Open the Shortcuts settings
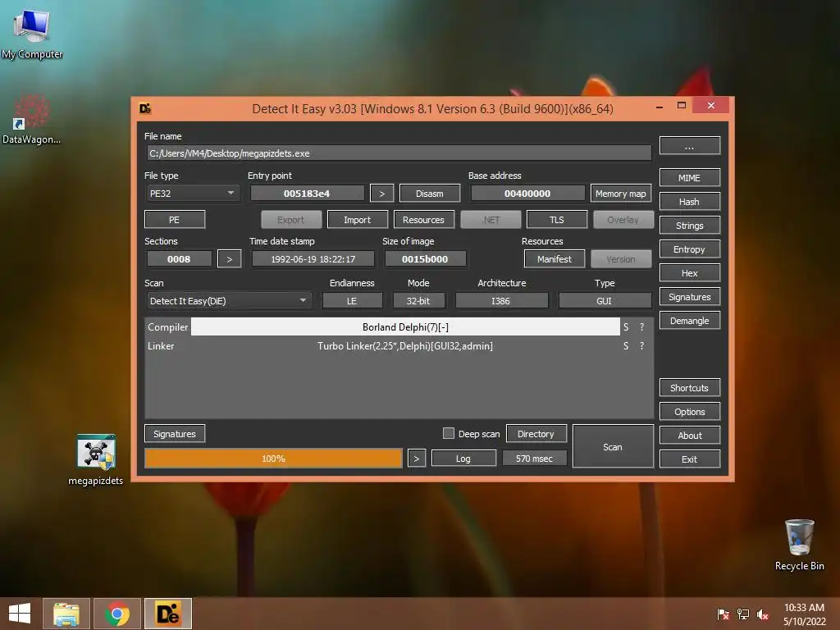840x630 pixels. [689, 388]
